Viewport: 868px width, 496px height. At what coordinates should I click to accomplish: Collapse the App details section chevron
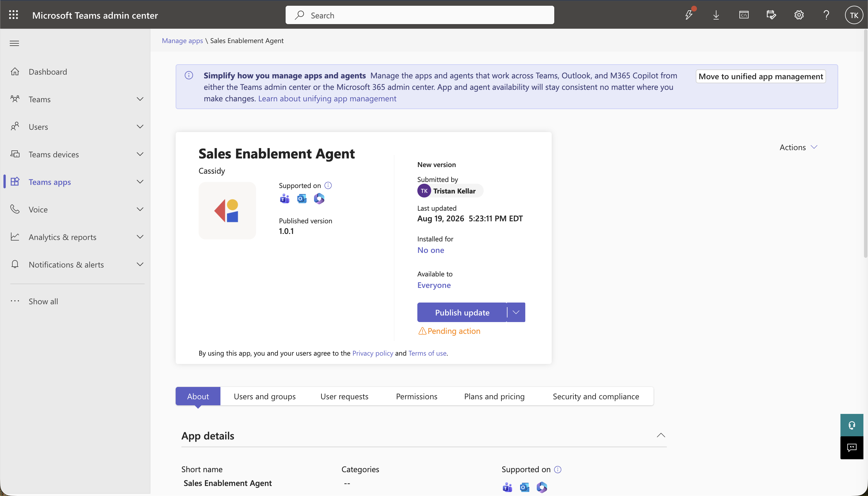click(x=661, y=435)
